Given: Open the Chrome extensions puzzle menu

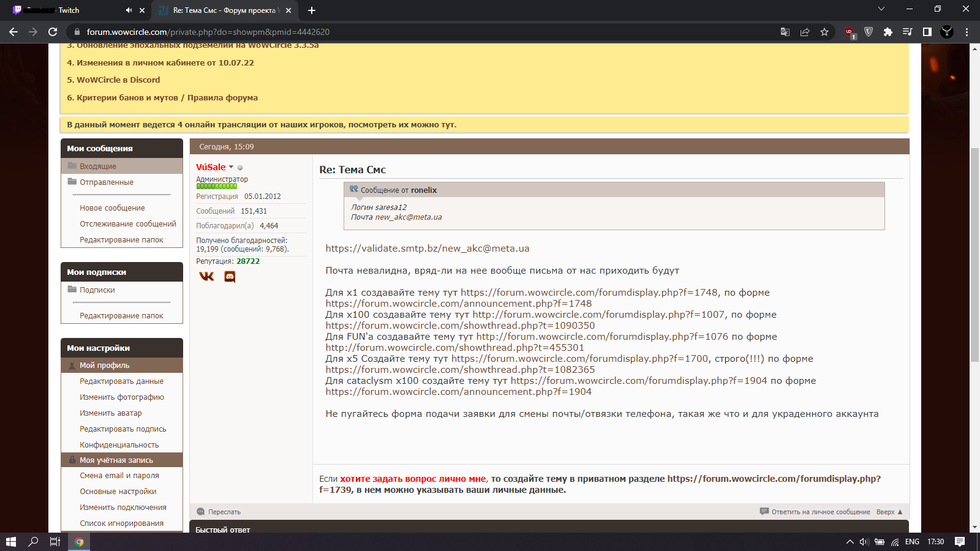Looking at the screenshot, I should [x=888, y=32].
